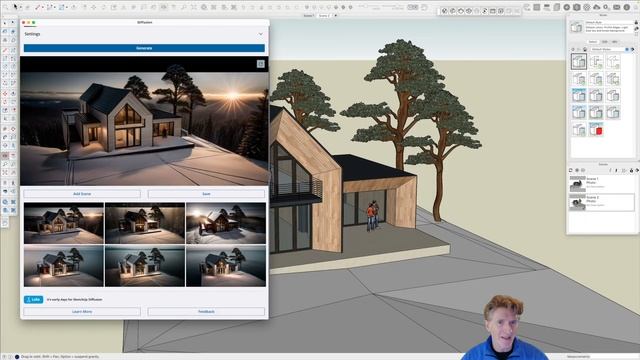Click the back arrow in Styles browser

[573, 49]
